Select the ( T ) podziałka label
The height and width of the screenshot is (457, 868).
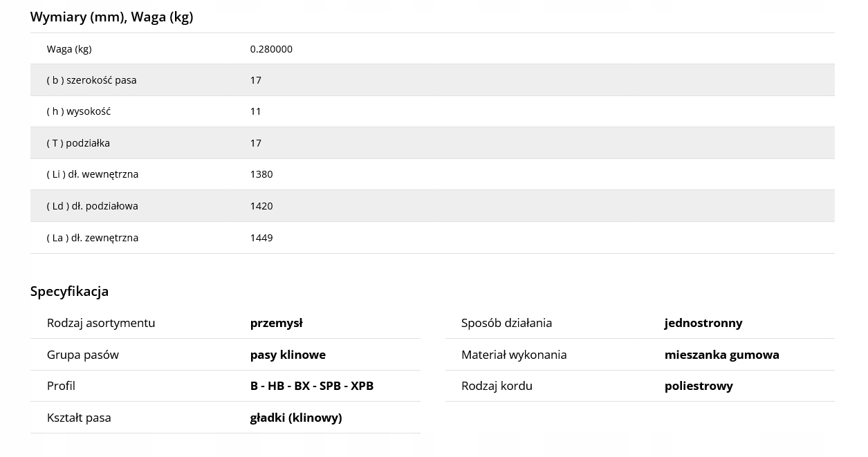pos(78,143)
